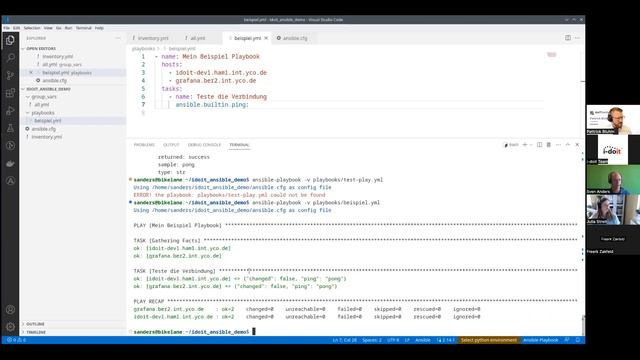The width and height of the screenshot is (640, 360).
Task: Click 'Ansible Playbook' language mode in status bar
Action: coord(540,340)
